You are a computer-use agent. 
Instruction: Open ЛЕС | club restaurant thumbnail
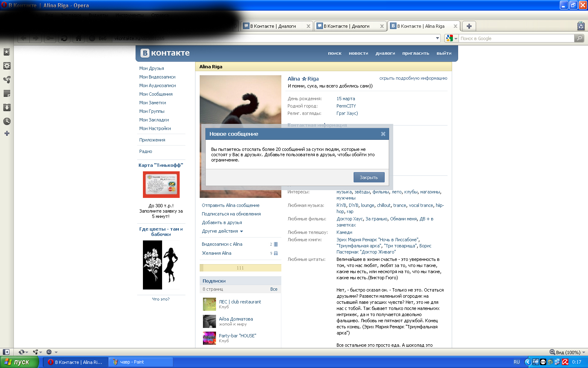tap(209, 304)
